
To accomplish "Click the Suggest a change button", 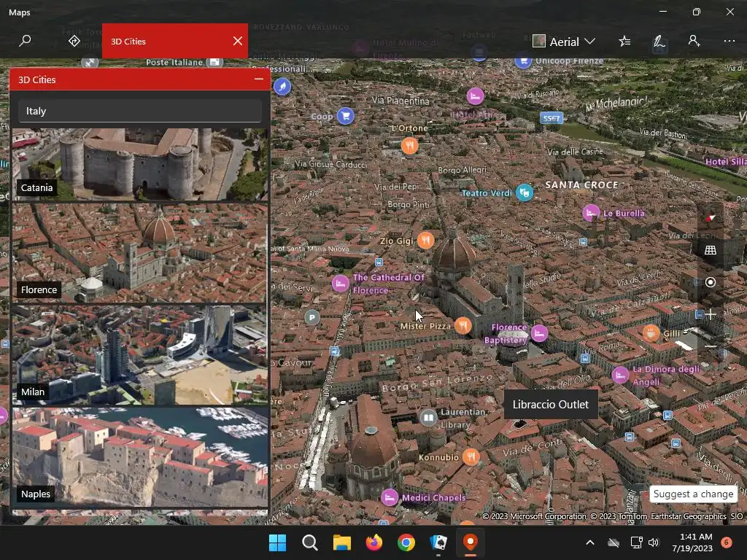I will click(693, 494).
